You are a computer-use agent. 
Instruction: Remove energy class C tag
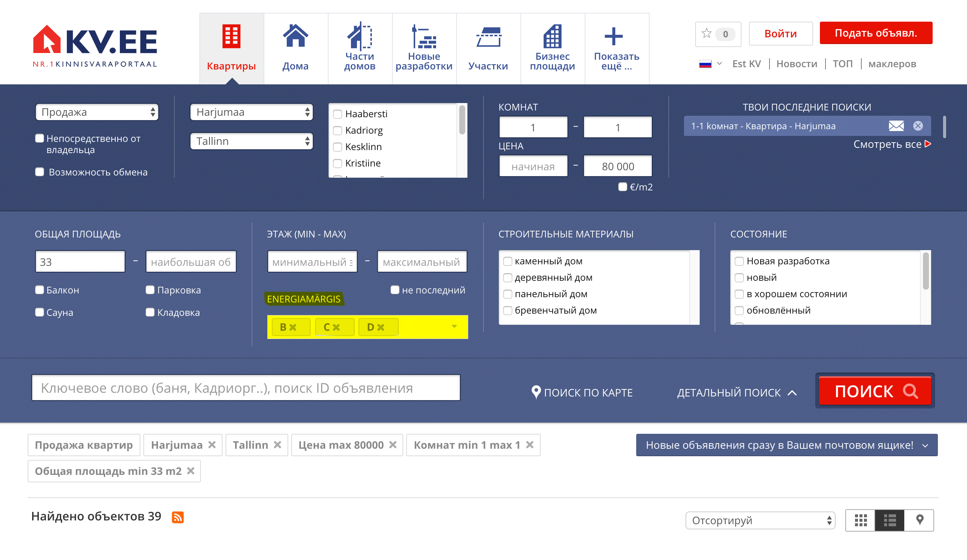coord(336,327)
